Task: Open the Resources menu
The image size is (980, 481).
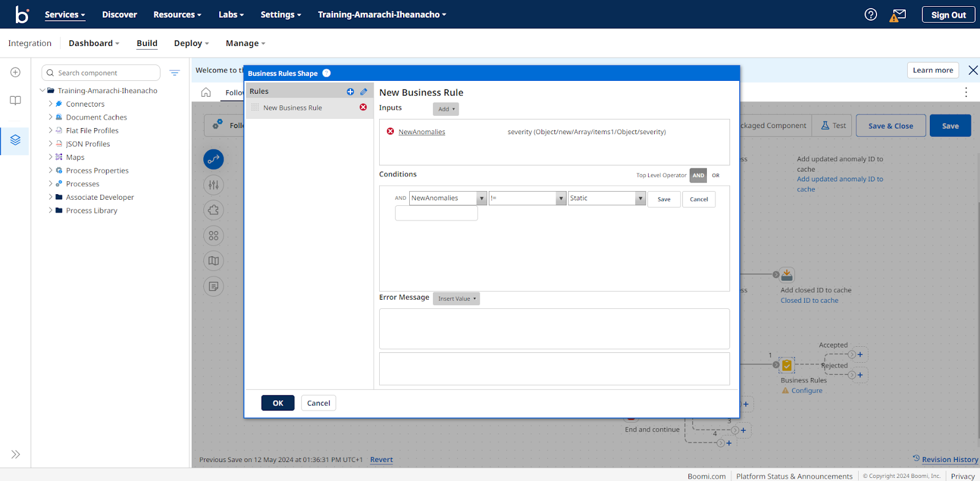Action: (178, 15)
